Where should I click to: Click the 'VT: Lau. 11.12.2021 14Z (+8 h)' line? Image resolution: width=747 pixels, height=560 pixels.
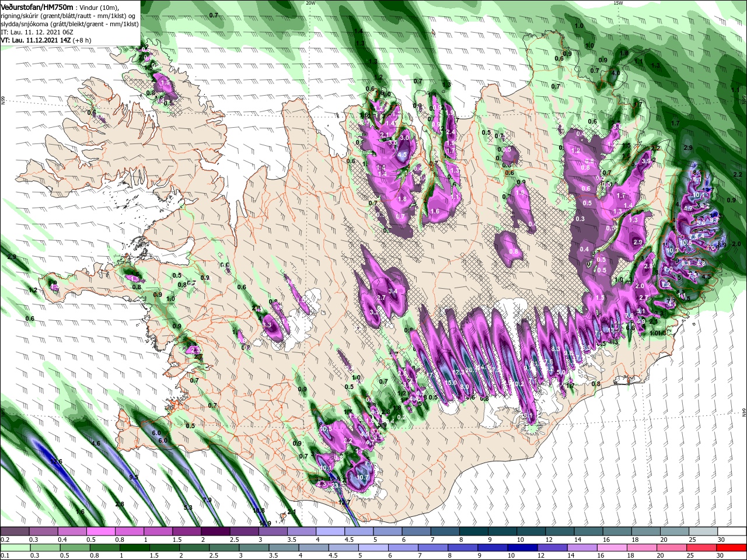pyautogui.click(x=47, y=40)
